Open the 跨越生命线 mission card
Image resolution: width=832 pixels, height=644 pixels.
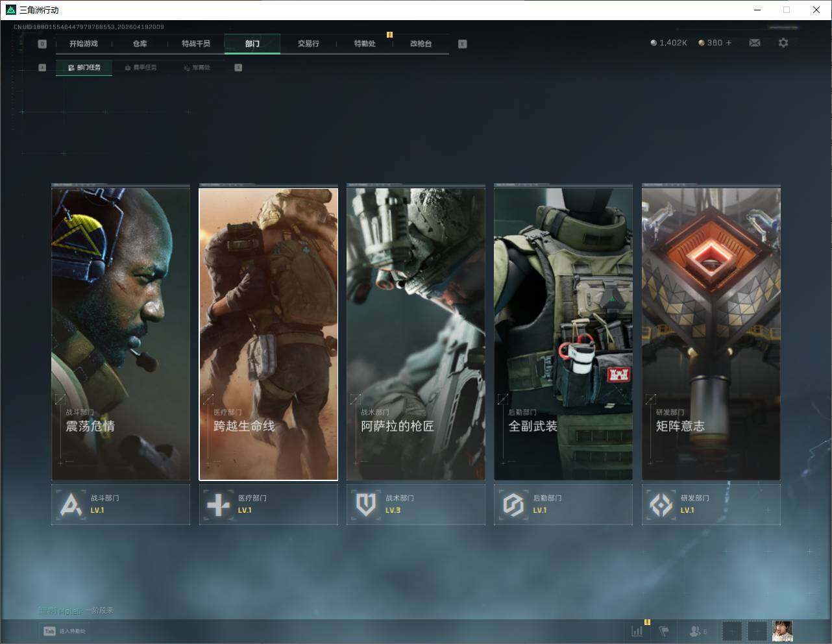pyautogui.click(x=268, y=334)
